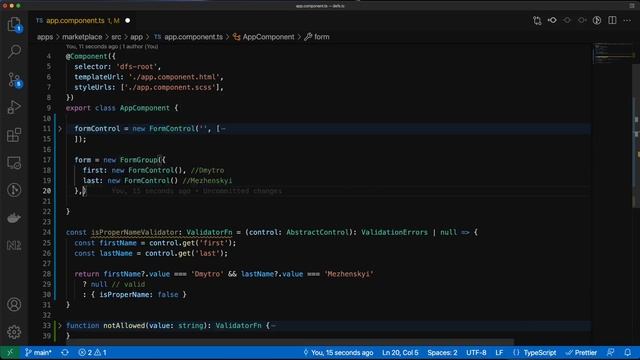Click the unsaved dot on app.component.ts tab
This screenshot has width=640, height=360.
(x=128, y=20)
